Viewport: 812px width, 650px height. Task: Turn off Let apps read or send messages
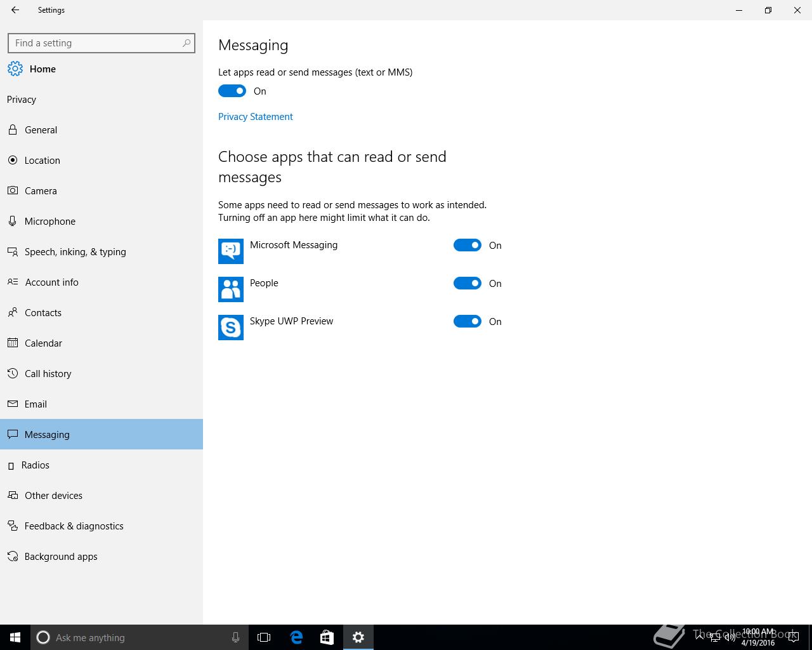click(x=232, y=91)
